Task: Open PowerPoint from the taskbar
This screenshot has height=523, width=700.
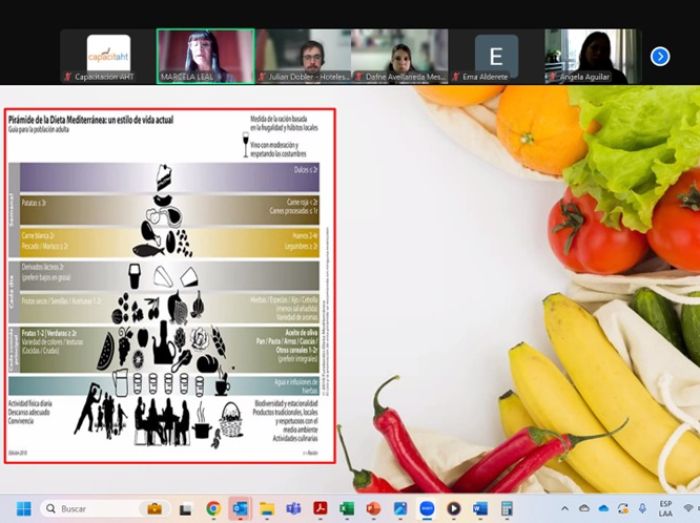Action: click(374, 509)
